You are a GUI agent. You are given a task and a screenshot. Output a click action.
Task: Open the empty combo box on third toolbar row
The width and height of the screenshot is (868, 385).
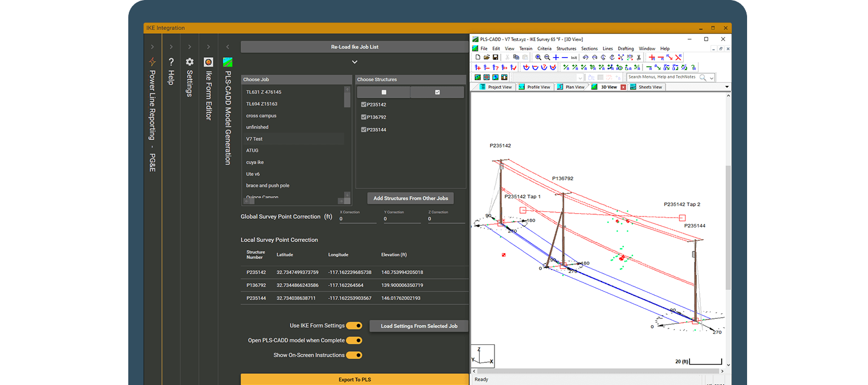547,77
